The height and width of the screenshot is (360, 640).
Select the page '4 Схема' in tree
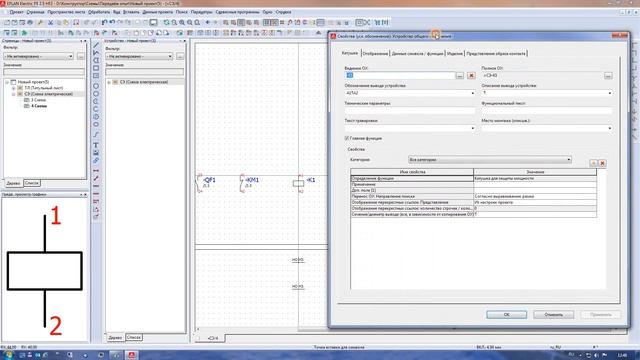click(39, 106)
